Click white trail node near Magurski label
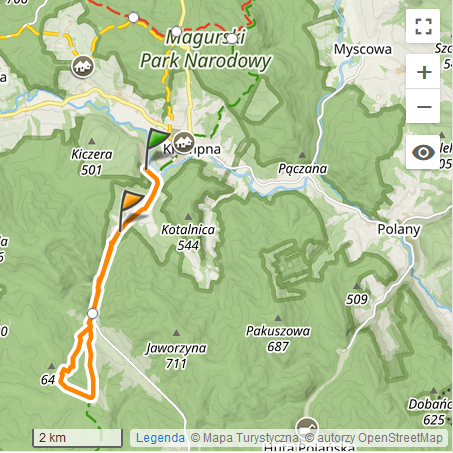 tap(176, 32)
